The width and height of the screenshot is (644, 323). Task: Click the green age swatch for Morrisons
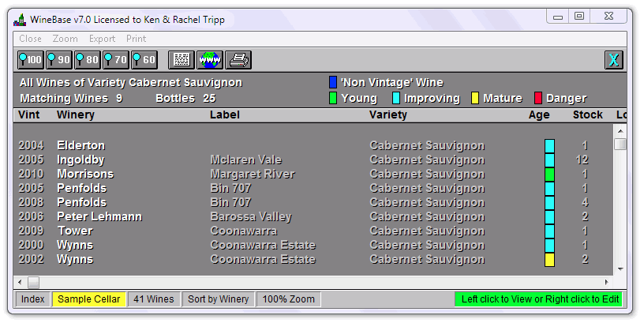coord(549,175)
